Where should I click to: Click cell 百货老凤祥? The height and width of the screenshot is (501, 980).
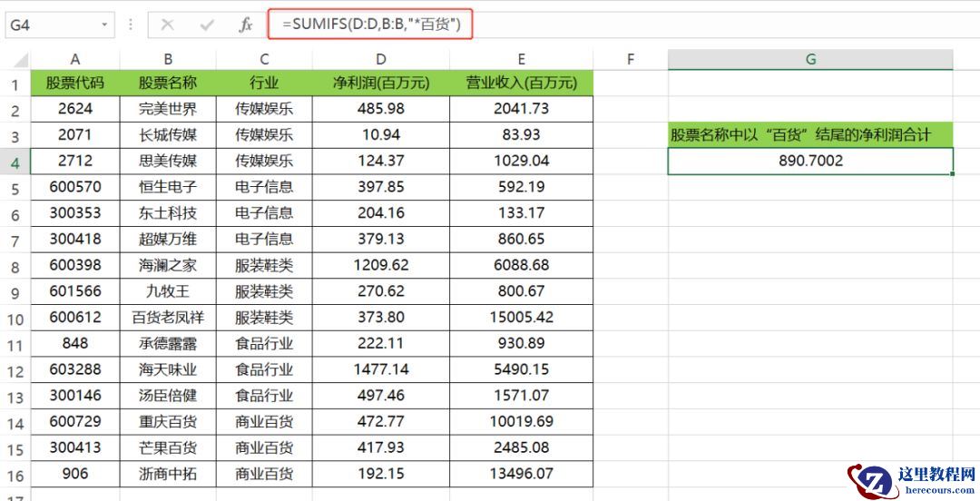pos(168,318)
